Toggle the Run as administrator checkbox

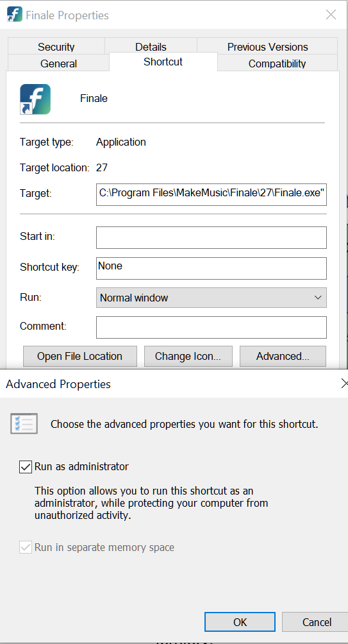click(x=26, y=467)
